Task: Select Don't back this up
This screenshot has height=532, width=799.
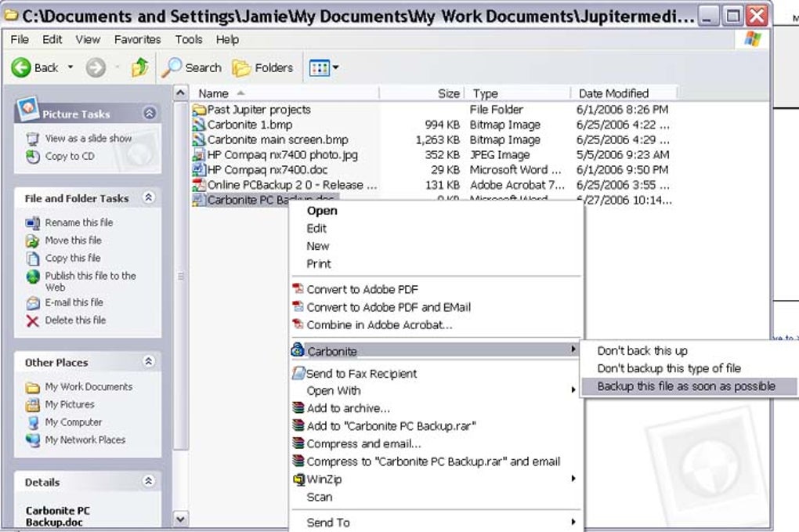Action: [x=642, y=350]
